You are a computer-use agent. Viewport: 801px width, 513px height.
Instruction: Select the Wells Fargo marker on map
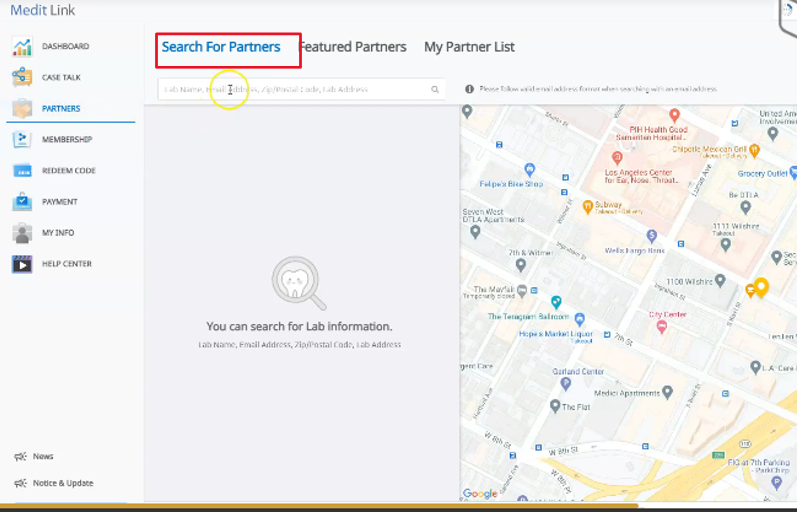click(x=651, y=236)
